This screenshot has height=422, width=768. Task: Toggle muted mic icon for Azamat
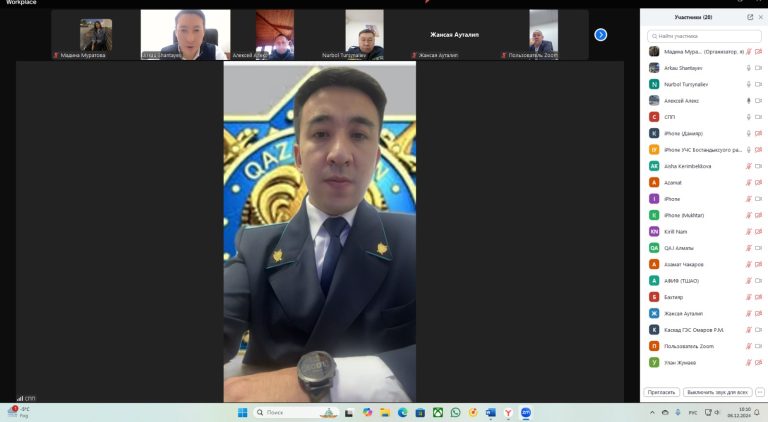coord(748,183)
